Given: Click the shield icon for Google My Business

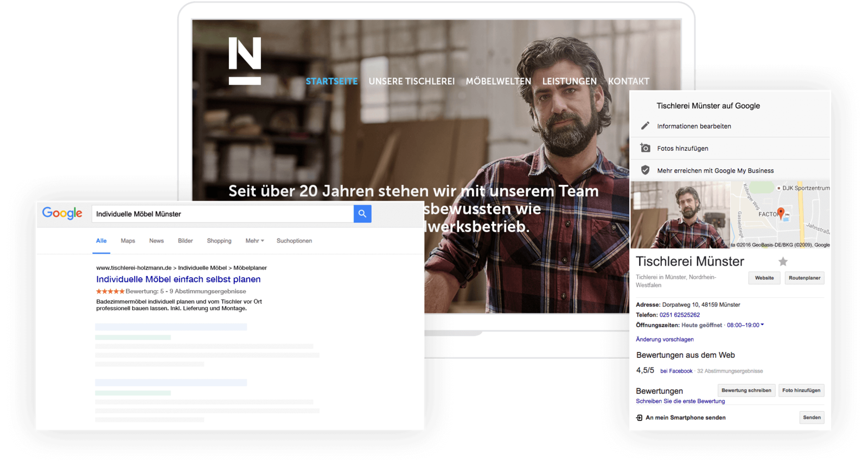Looking at the screenshot, I should (x=645, y=170).
